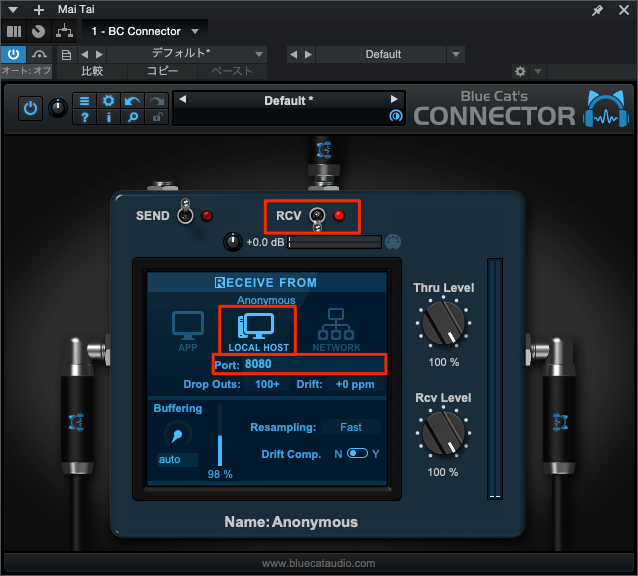Click the 98 % buffering value
The height and width of the screenshot is (576, 638).
[x=220, y=474]
